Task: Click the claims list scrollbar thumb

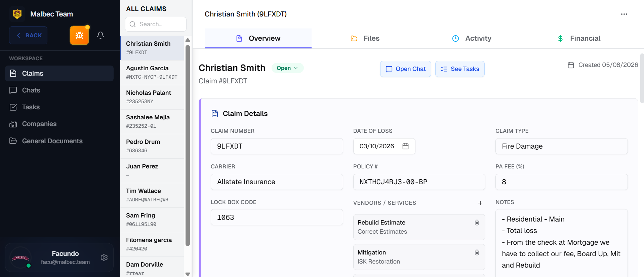Action: (x=188, y=145)
